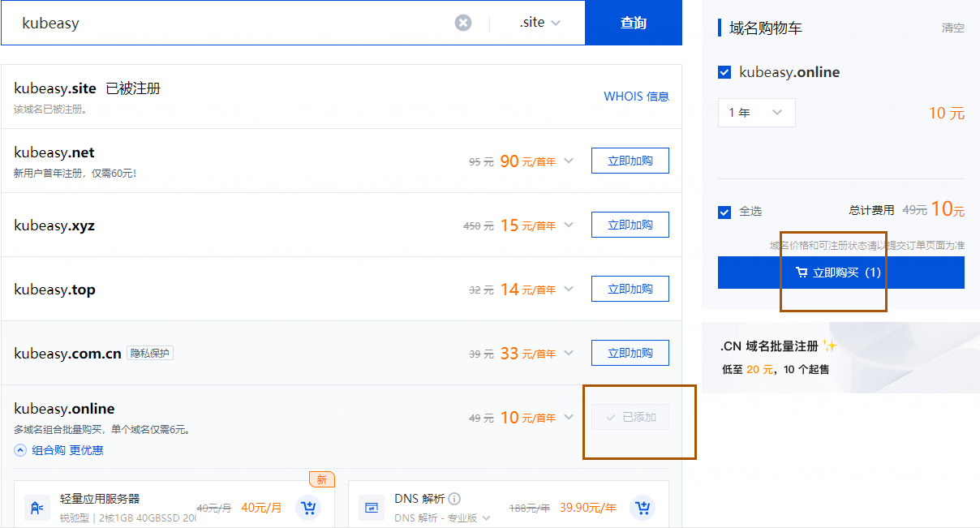
Task: Click the kubeasy.xyz domain name
Action: (54, 225)
